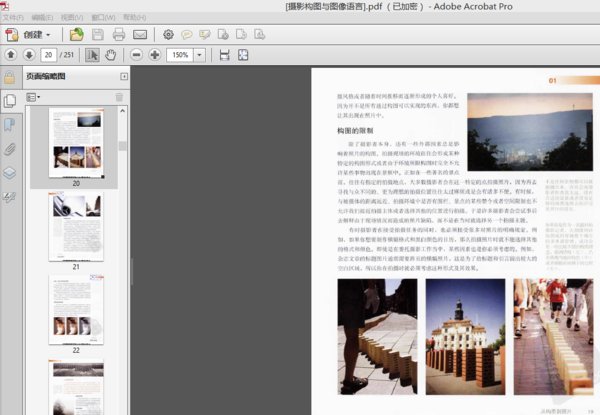Viewport: 600px width, 415px height.
Task: Click the page number input field
Action: click(x=48, y=54)
